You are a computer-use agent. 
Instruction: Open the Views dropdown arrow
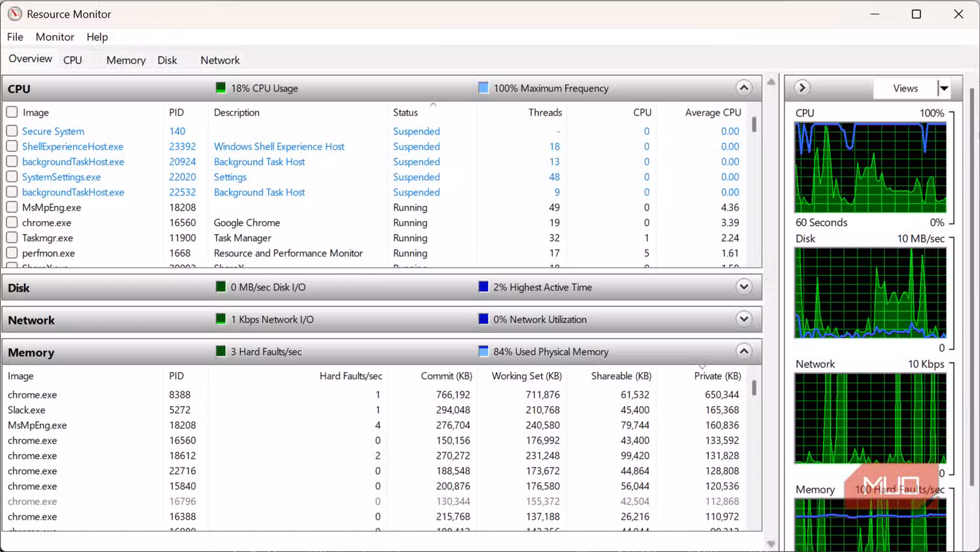(943, 88)
